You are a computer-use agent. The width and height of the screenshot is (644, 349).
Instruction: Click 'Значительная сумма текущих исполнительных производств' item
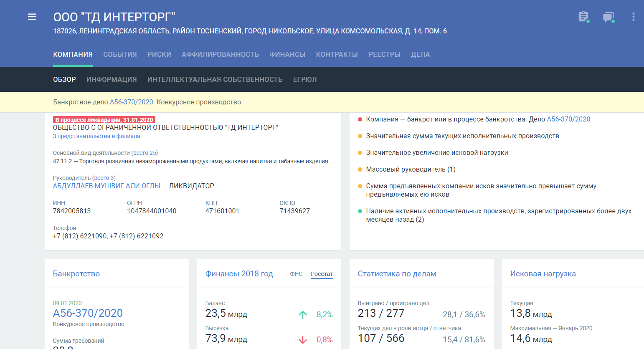coord(462,136)
